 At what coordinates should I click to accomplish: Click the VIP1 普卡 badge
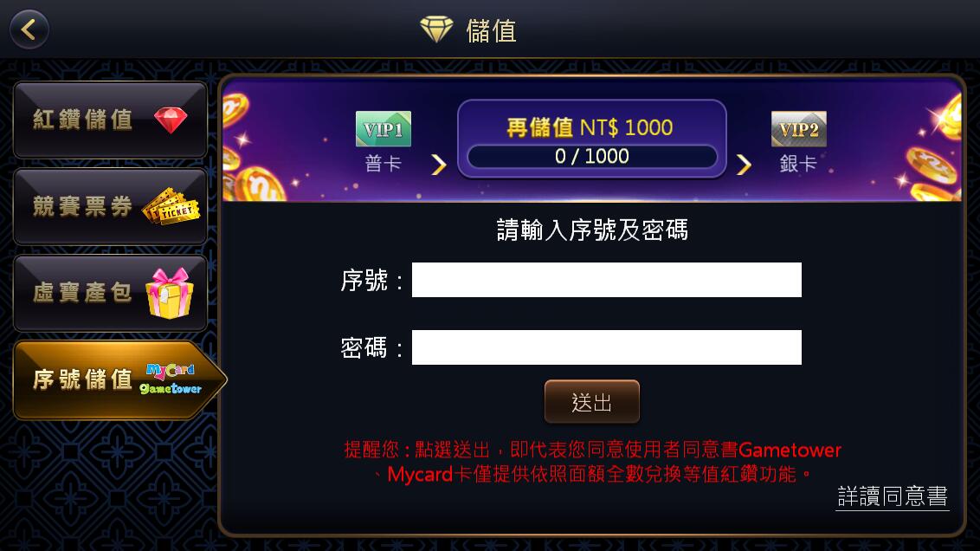pos(384,142)
